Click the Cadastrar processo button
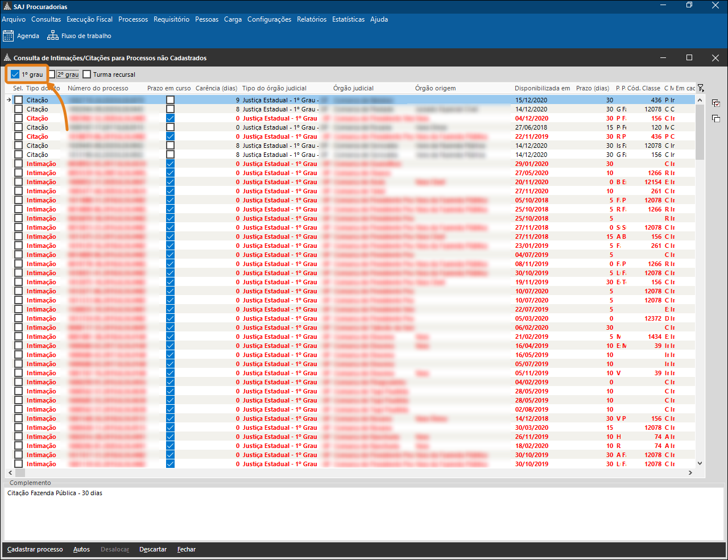This screenshot has width=728, height=560. coord(35,549)
